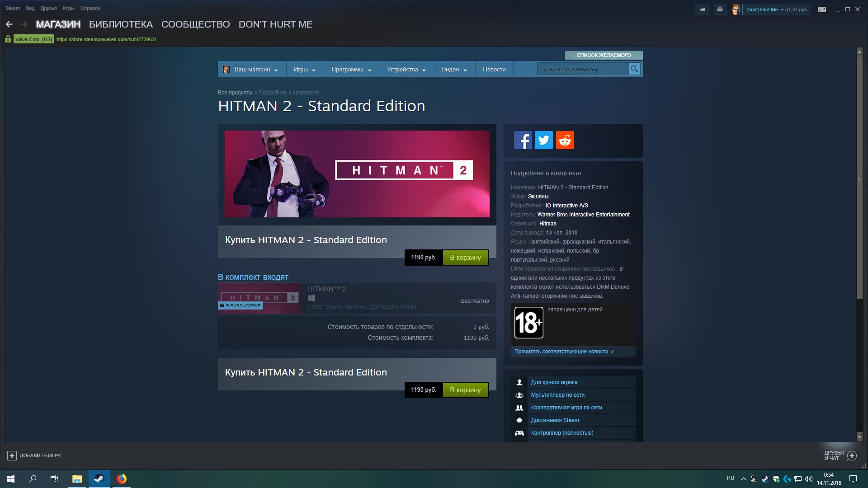Share the page on Facebook

pyautogui.click(x=523, y=140)
